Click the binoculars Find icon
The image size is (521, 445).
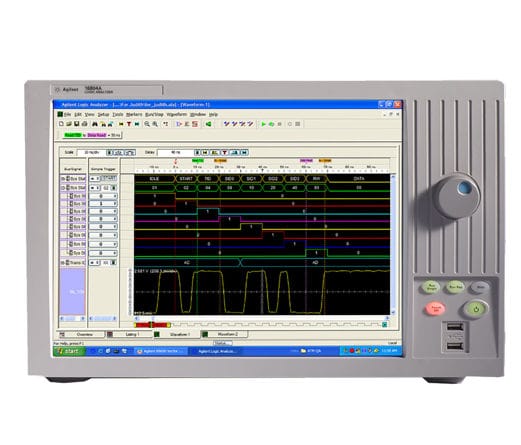tap(95, 124)
